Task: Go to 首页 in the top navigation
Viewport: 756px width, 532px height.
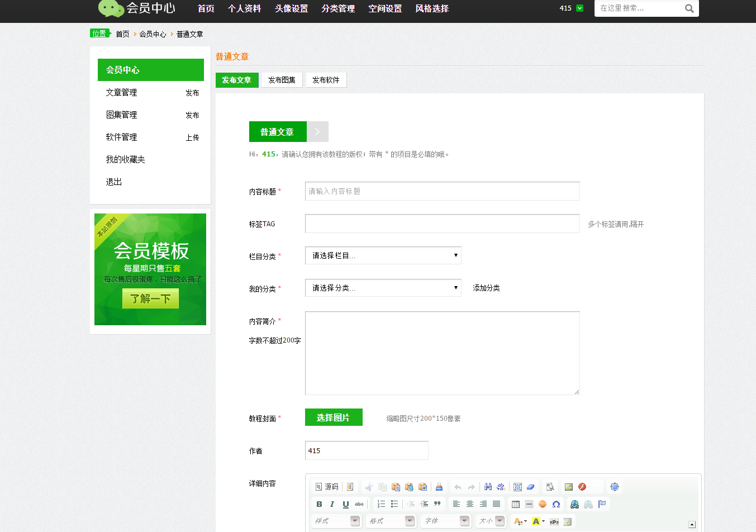Action: point(206,8)
